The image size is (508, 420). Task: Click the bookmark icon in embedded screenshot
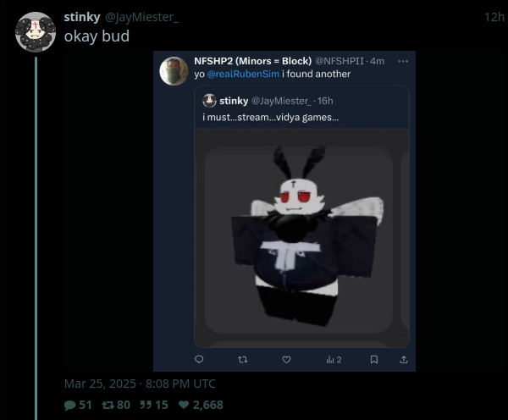[374, 359]
